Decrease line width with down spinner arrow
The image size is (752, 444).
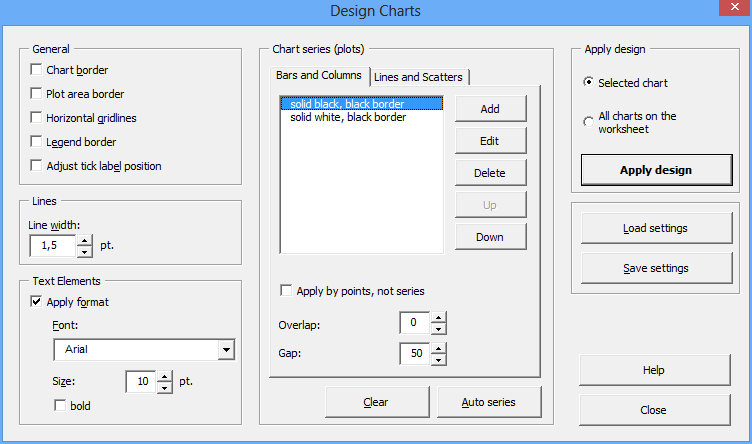pos(84,251)
